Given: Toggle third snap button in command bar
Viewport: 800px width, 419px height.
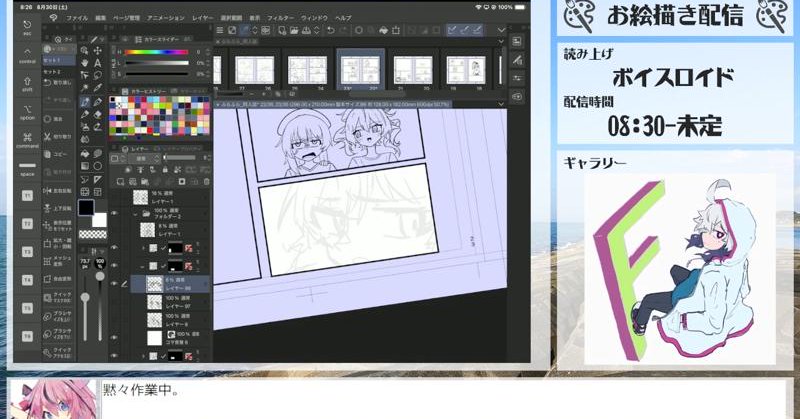Looking at the screenshot, I should [x=477, y=31].
